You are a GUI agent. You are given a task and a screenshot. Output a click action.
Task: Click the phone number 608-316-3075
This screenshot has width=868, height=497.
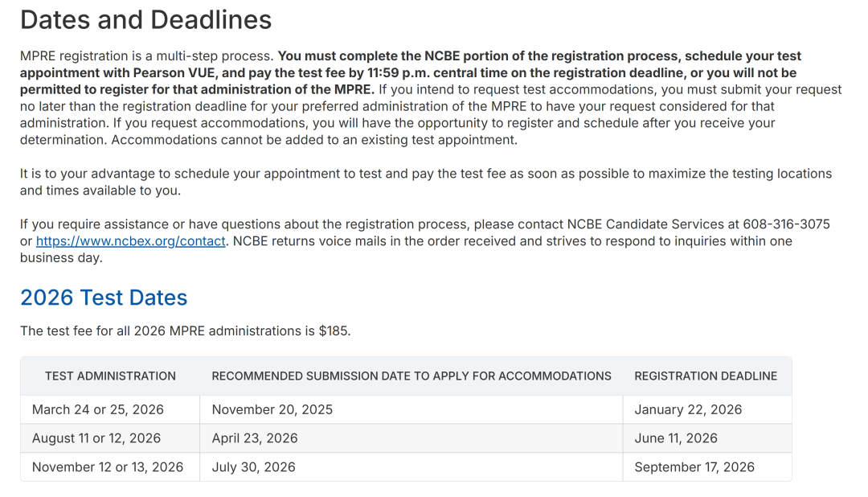786,224
